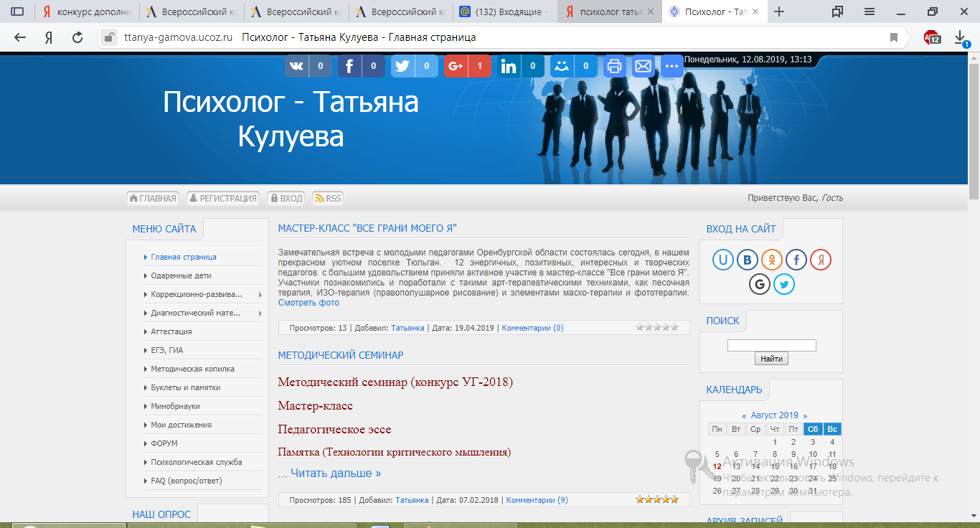Go to next month in calendar
This screenshot has width=980, height=528.
(805, 415)
